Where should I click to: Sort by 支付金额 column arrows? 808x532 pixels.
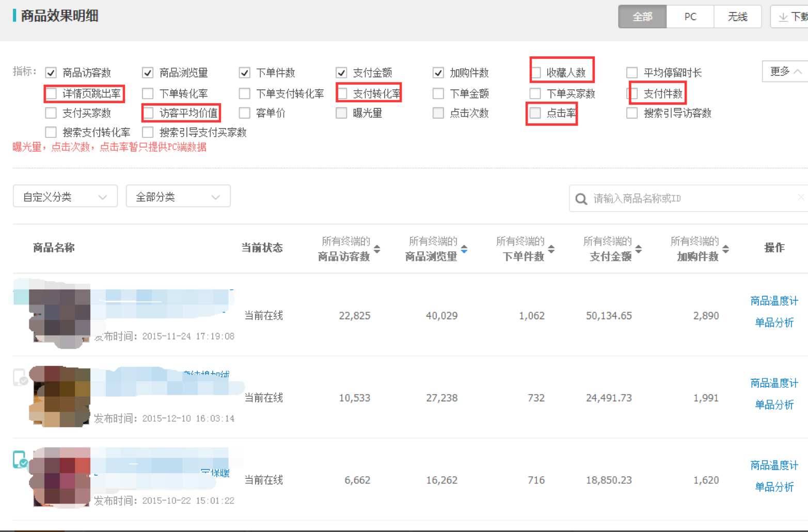639,249
